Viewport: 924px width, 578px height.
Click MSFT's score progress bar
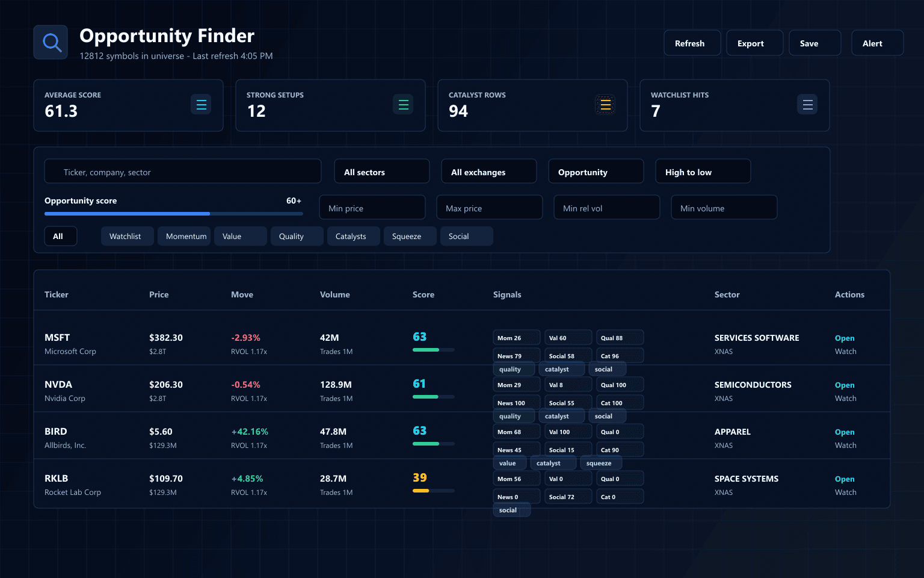tap(434, 350)
